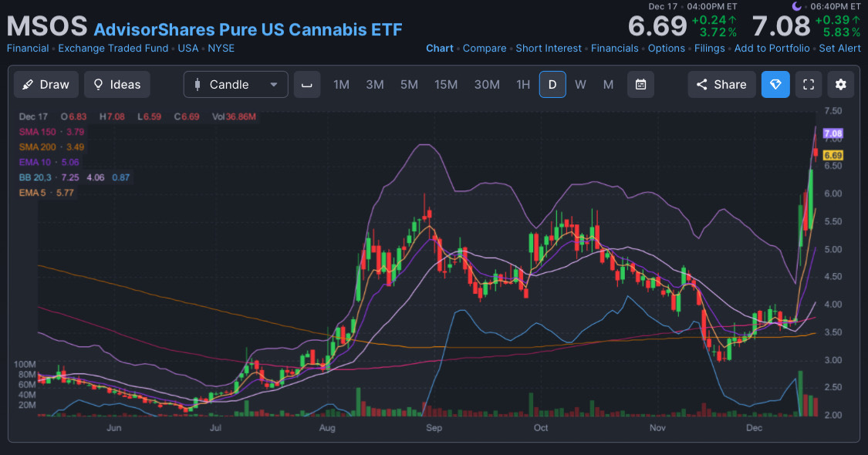868x455 pixels.
Task: Open Short Interest page
Action: [549, 48]
